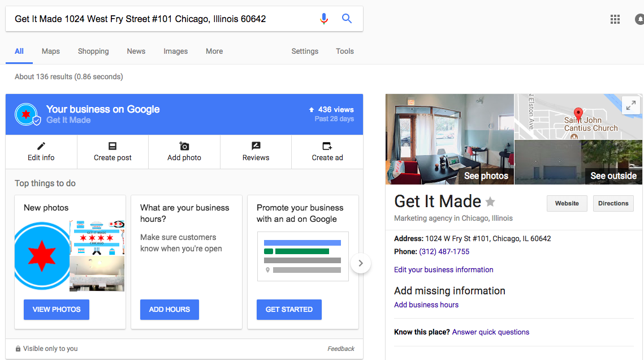Screen dimensions: 644x360
Task: Click the star next to Get It Made
Action: (490, 202)
